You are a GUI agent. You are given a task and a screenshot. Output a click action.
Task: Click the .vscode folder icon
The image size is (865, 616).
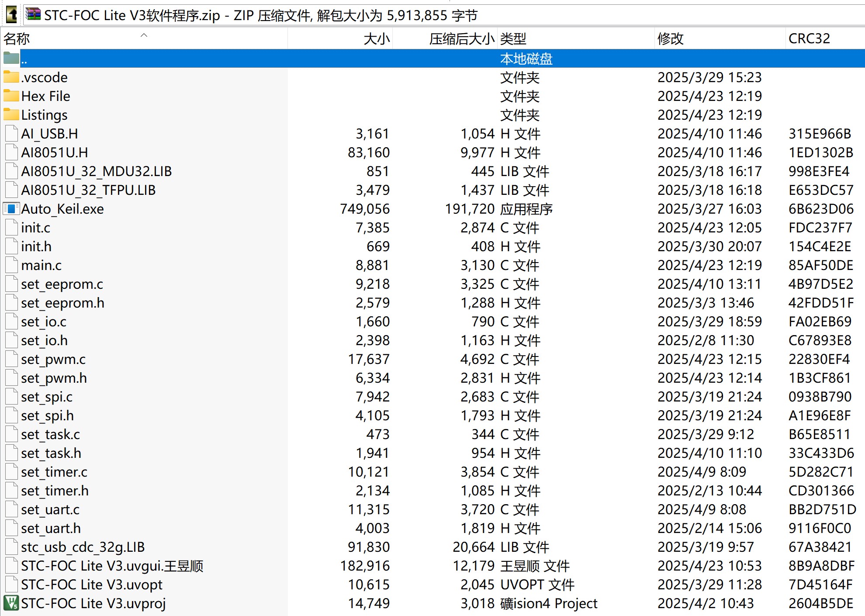coord(11,77)
